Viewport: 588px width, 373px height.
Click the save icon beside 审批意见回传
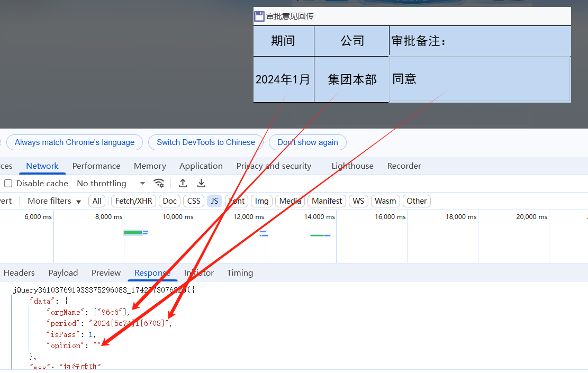[259, 16]
